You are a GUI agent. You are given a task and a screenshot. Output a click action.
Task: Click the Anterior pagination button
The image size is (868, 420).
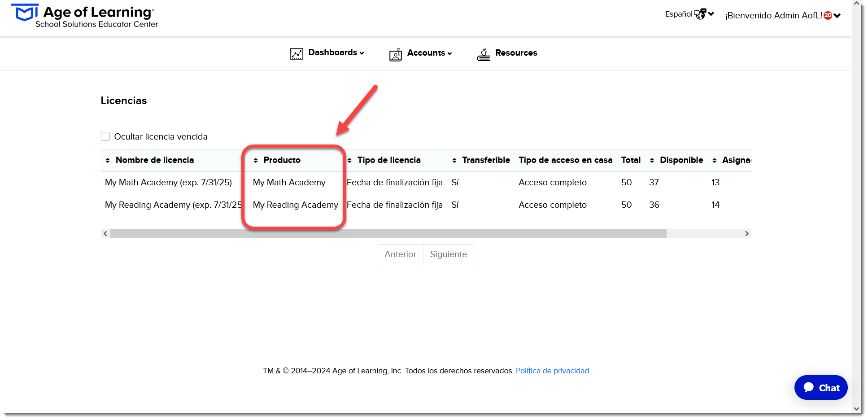click(x=401, y=254)
